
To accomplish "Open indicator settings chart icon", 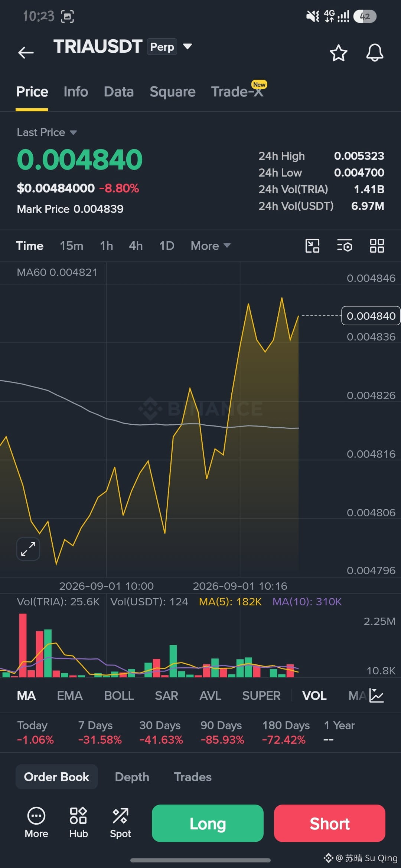I will pos(376,696).
